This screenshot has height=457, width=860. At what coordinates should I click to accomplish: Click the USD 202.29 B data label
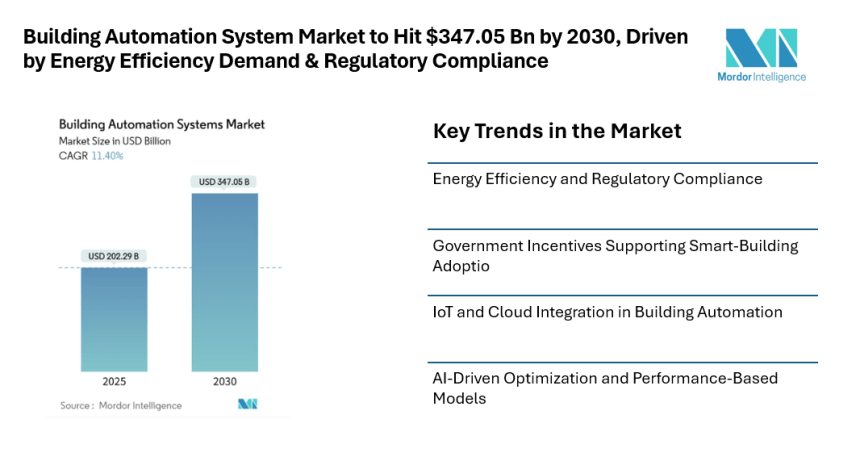113,257
